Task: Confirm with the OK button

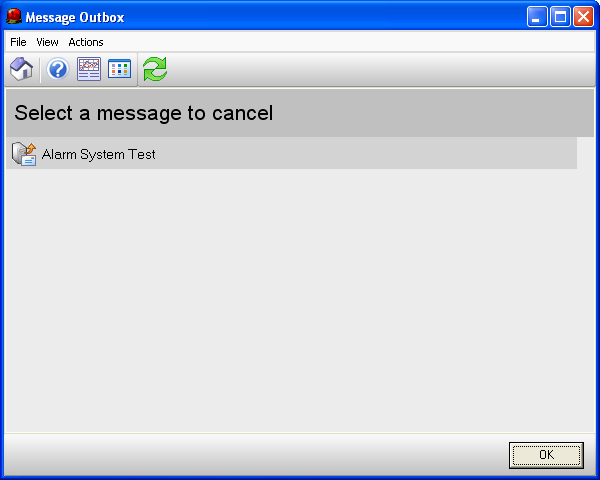Action: pyautogui.click(x=546, y=455)
